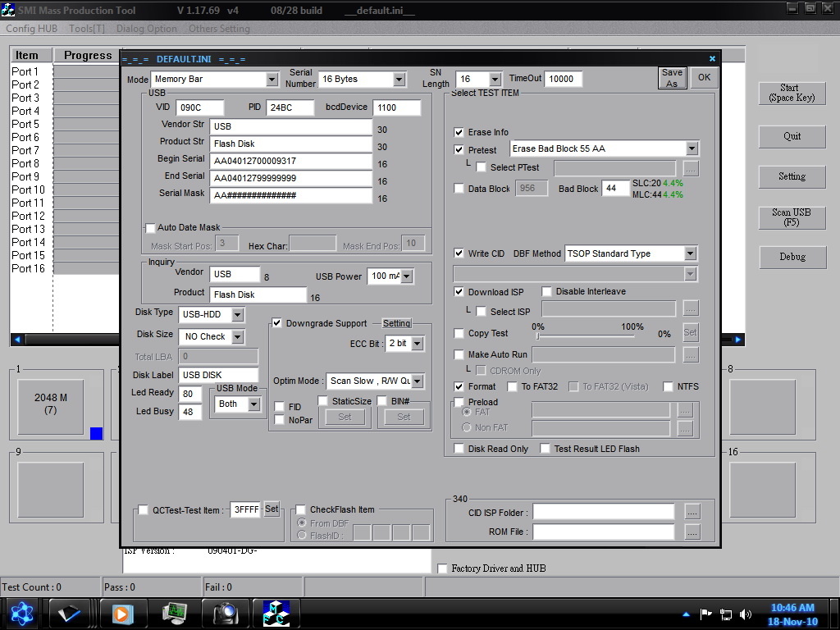Screen dimensions: 840x630
Task: Click the SMI Mass Production Tool taskbar icon
Action: 276,613
